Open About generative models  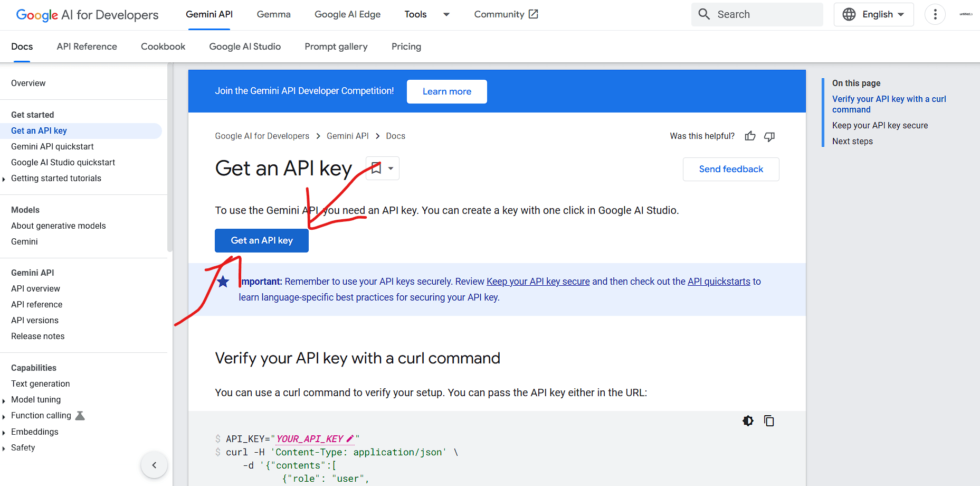coord(58,226)
